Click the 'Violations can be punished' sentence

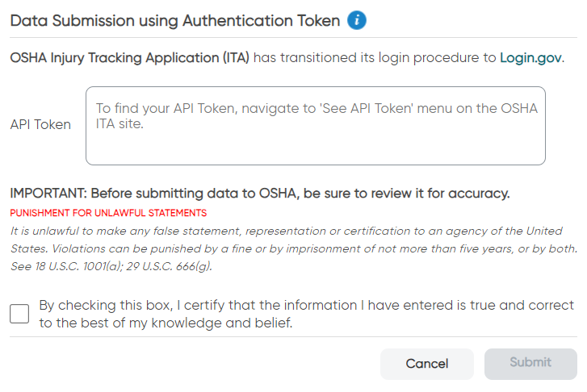314,248
